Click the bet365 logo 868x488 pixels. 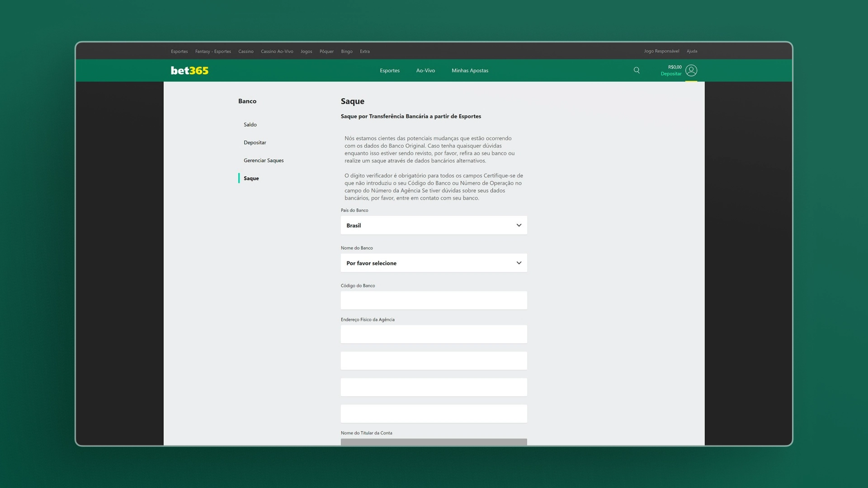pyautogui.click(x=189, y=70)
